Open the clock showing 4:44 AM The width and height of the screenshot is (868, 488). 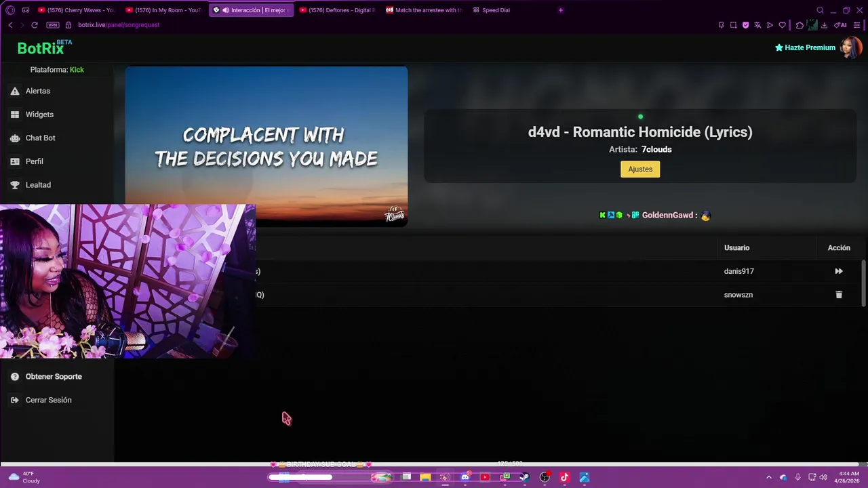pyautogui.click(x=848, y=477)
